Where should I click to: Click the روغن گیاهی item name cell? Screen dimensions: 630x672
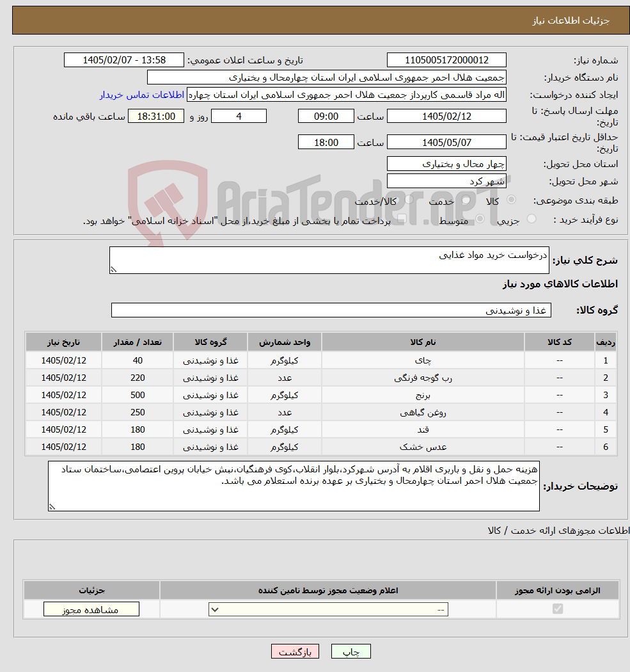[423, 412]
